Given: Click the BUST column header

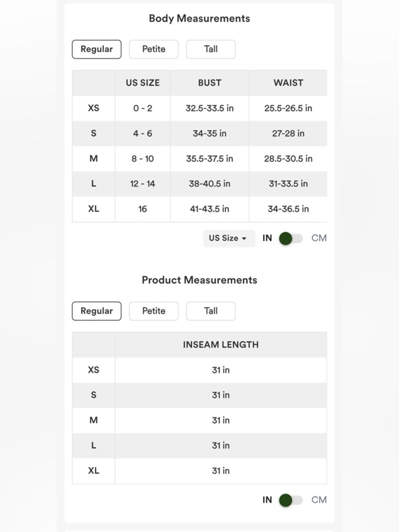Looking at the screenshot, I should [x=209, y=83].
